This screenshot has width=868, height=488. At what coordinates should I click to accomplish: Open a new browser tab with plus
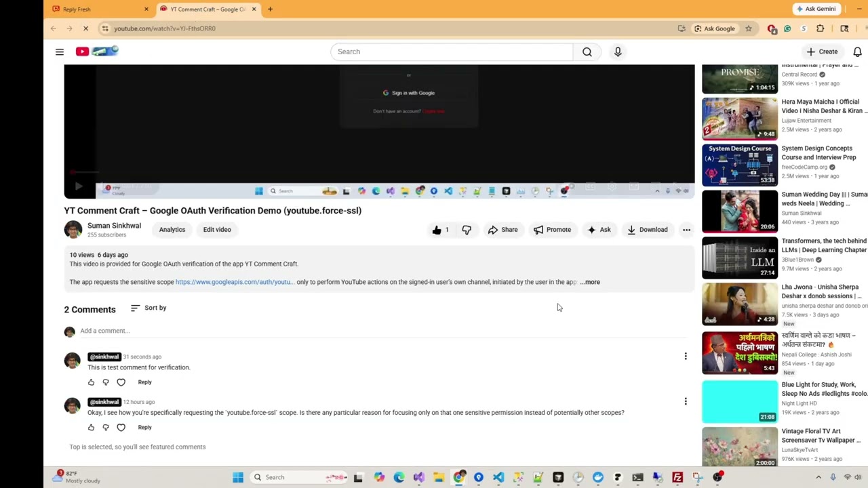tap(270, 9)
